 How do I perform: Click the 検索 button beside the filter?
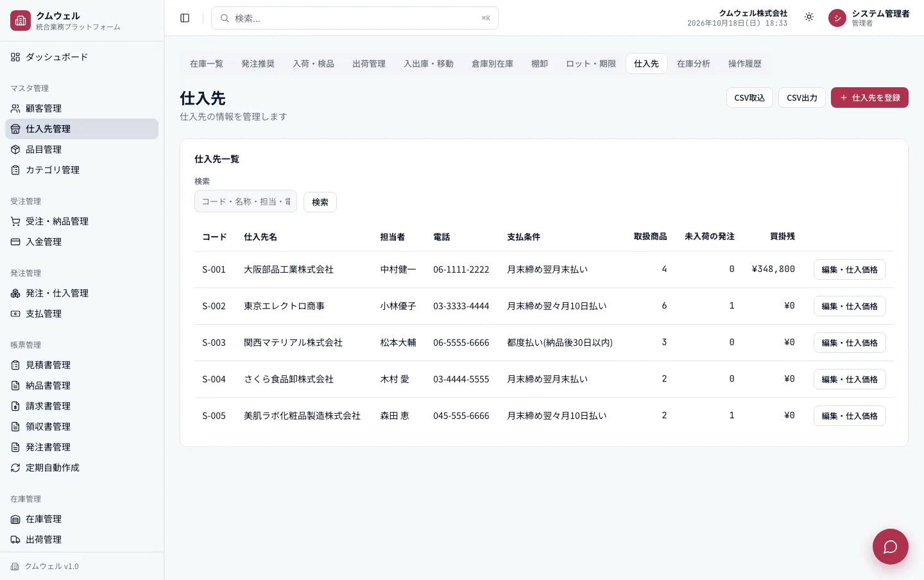click(x=320, y=202)
